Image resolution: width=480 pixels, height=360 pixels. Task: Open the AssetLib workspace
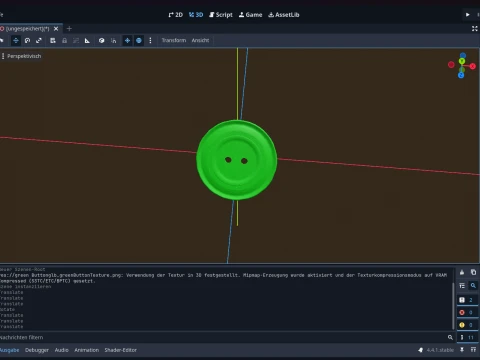point(284,15)
